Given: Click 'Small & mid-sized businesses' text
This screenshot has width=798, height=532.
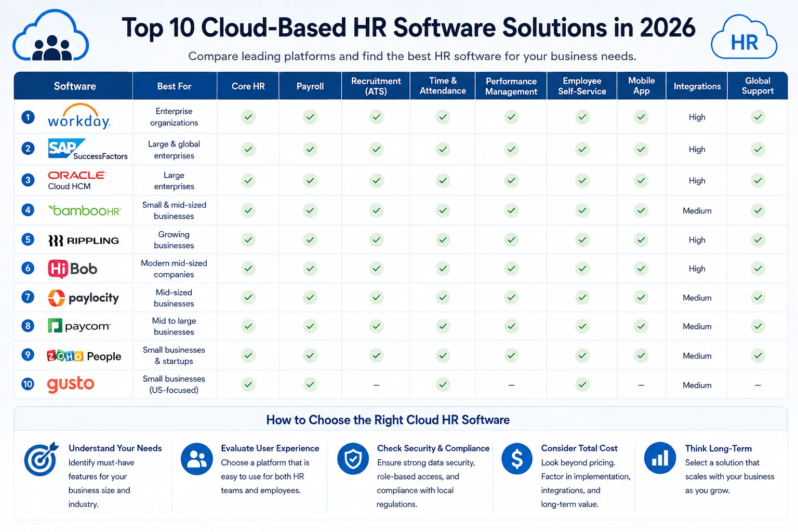Looking at the screenshot, I should pos(174,210).
